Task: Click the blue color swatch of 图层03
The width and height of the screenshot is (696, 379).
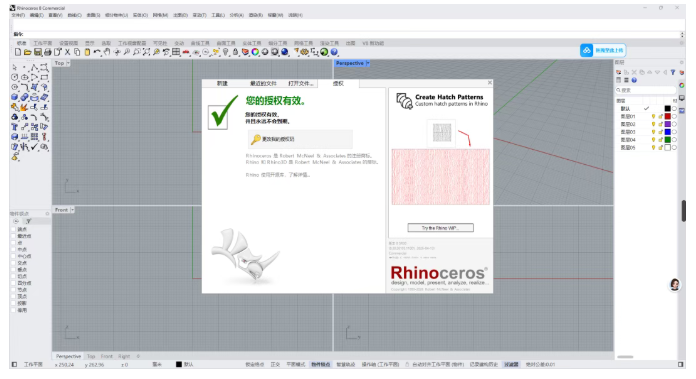Action: 668,132
